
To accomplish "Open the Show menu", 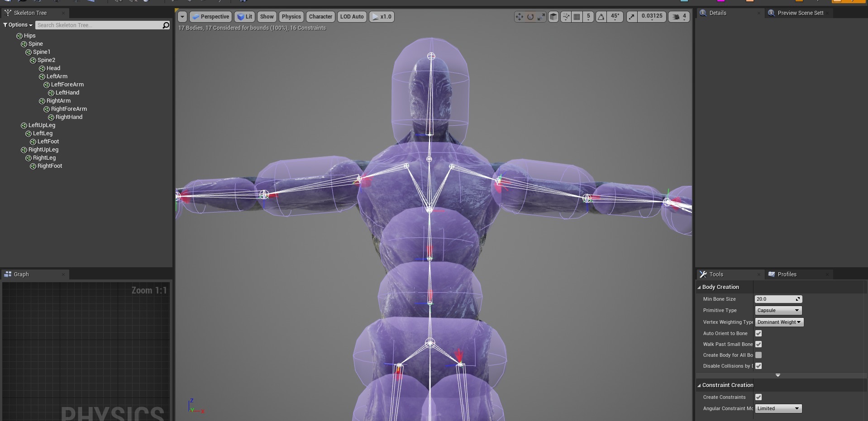I will [267, 17].
